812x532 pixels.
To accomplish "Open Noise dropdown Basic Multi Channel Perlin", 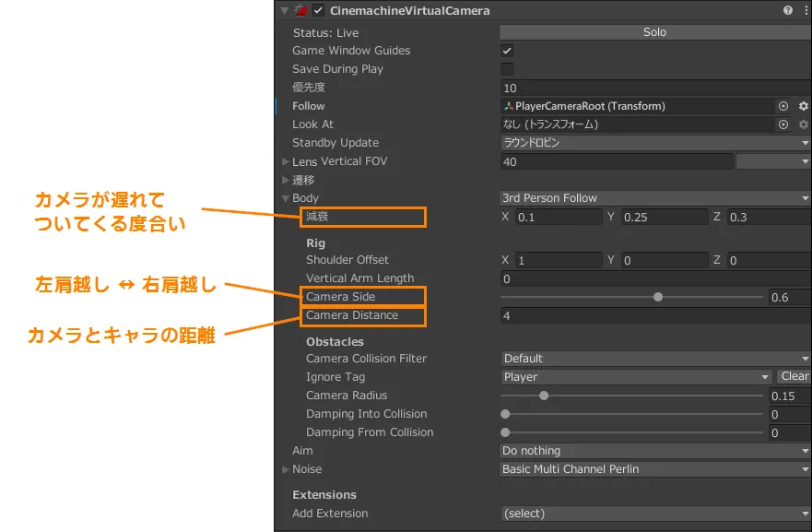I will click(x=655, y=469).
